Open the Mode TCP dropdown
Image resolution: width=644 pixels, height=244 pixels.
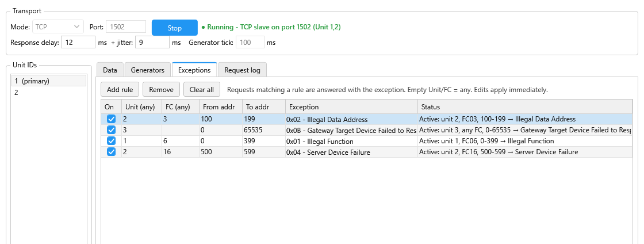pos(57,27)
